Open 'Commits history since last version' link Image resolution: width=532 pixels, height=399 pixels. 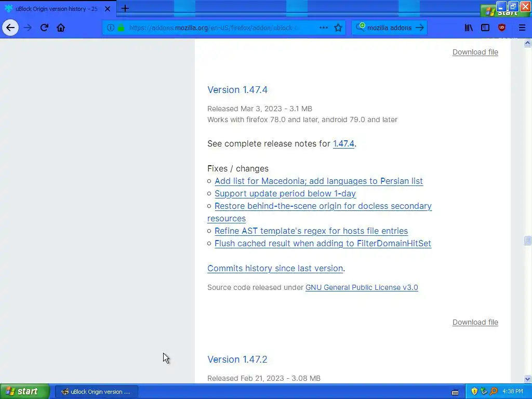click(275, 268)
